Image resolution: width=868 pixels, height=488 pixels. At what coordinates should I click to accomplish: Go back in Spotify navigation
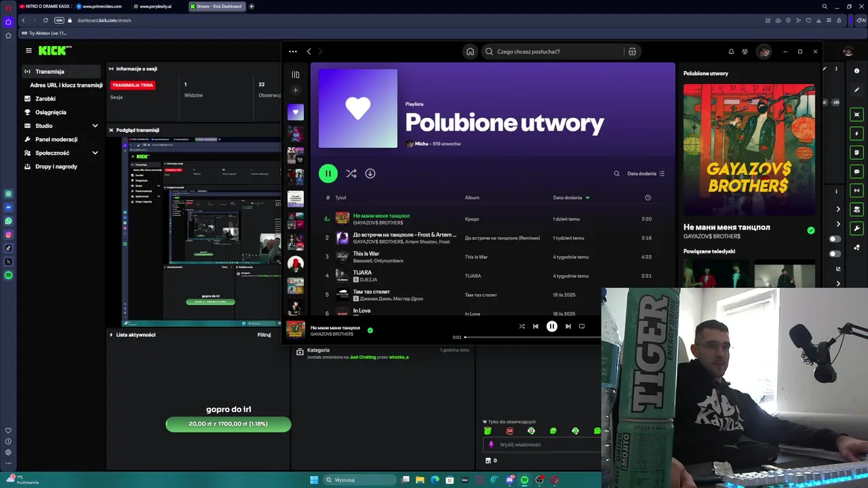(309, 52)
